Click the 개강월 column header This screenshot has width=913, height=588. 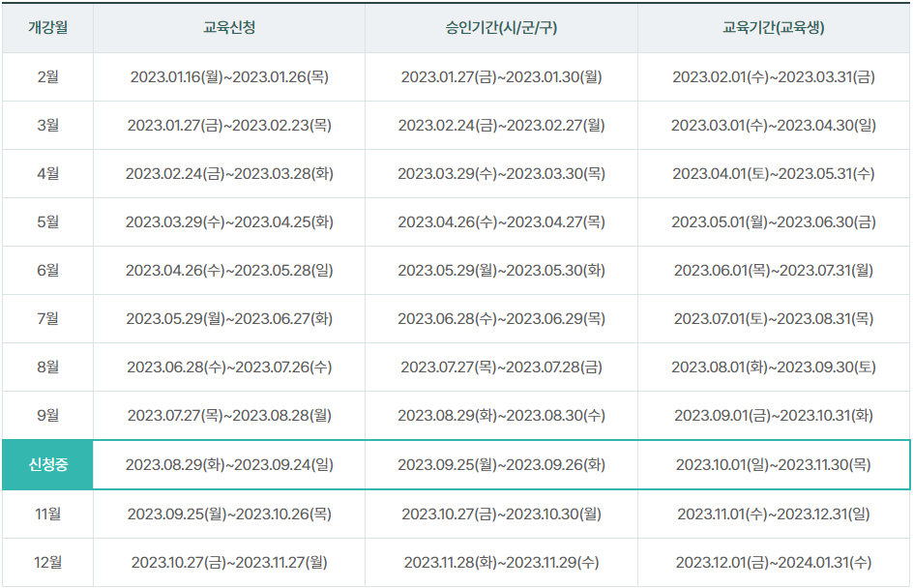click(47, 28)
